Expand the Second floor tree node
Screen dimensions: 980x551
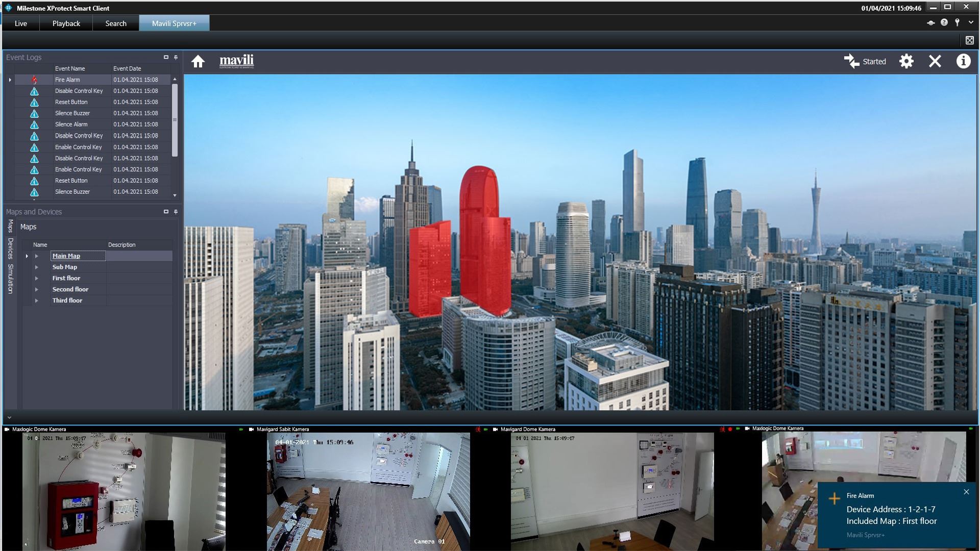(36, 289)
